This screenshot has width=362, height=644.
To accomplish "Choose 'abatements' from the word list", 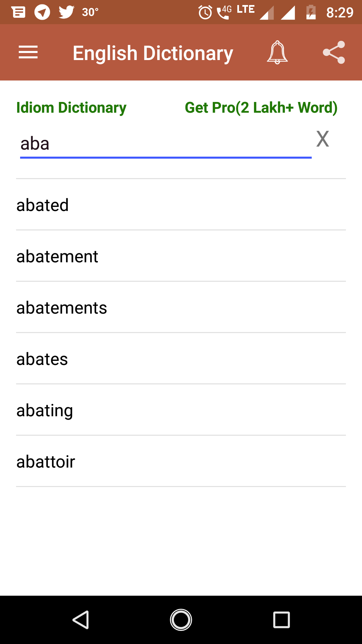I will (62, 308).
